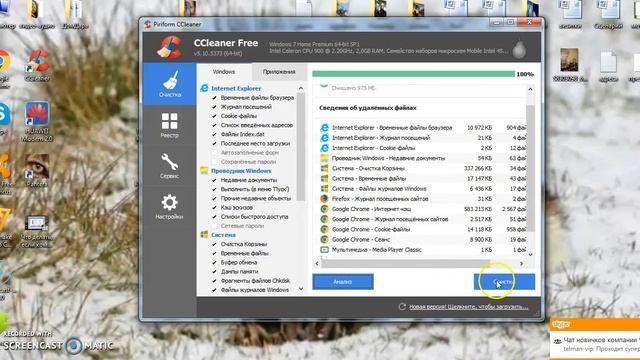640x360 pixels.
Task: Click the refresh icon beside new version link
Action: (402, 306)
